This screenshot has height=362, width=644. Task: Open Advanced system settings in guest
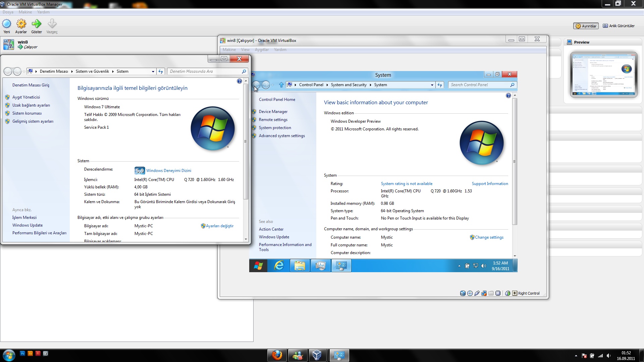click(x=282, y=136)
